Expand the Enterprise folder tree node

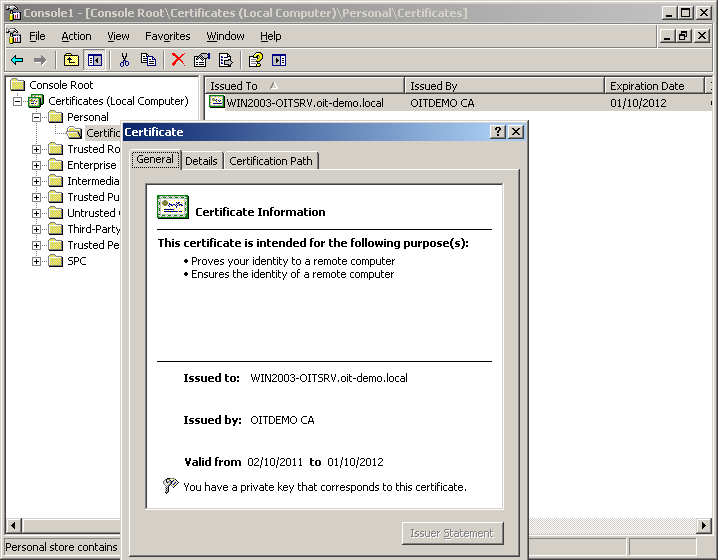(x=37, y=165)
